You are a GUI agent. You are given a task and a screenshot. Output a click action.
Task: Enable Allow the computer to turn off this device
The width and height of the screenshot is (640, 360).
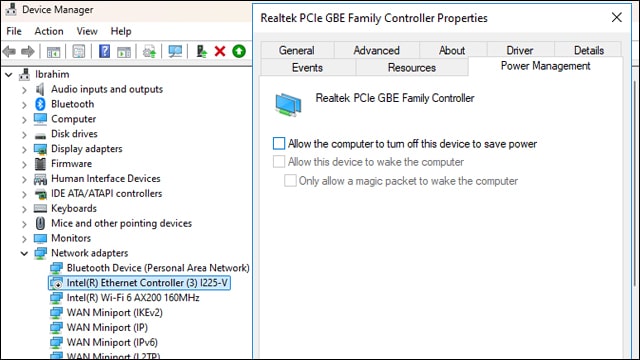pyautogui.click(x=279, y=144)
